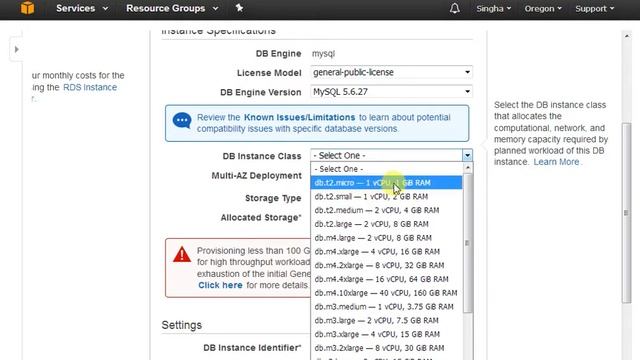Collapse the DB Instance Class dropdown arrow
This screenshot has height=360, width=640.
[x=467, y=155]
